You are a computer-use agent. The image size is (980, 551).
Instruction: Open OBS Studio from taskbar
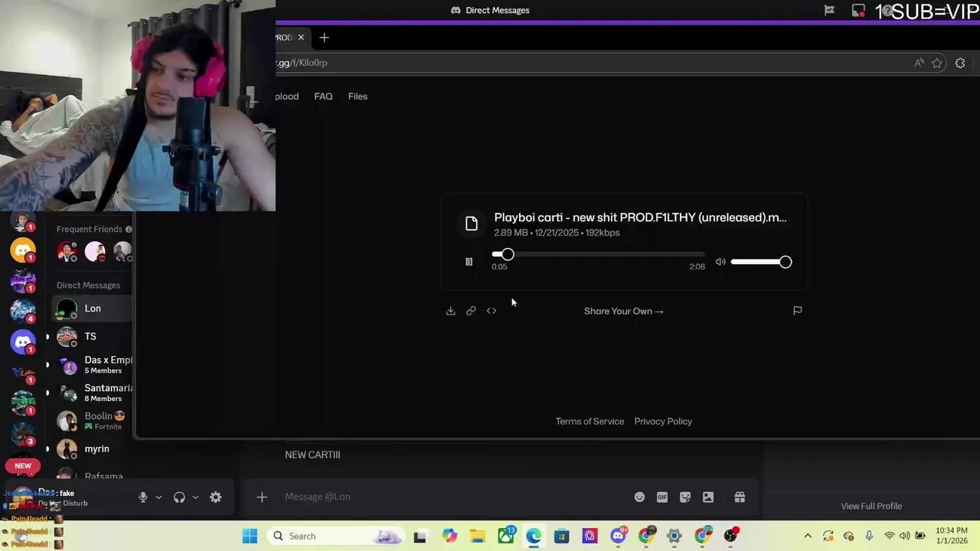730,536
